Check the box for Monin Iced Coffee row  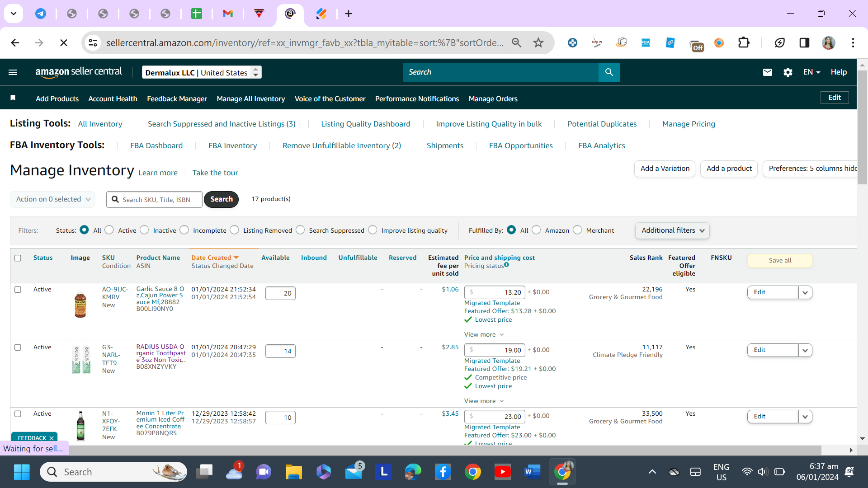[18, 414]
